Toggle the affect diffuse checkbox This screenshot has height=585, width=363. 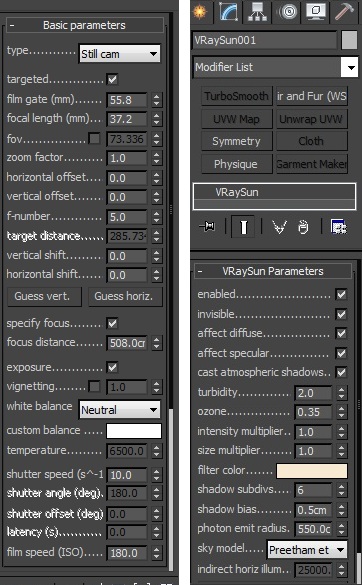pos(341,333)
